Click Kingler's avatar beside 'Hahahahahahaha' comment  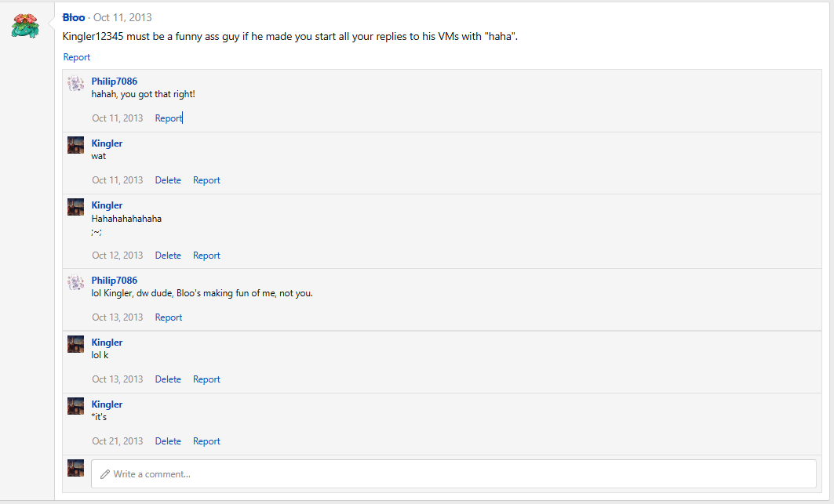click(x=75, y=207)
